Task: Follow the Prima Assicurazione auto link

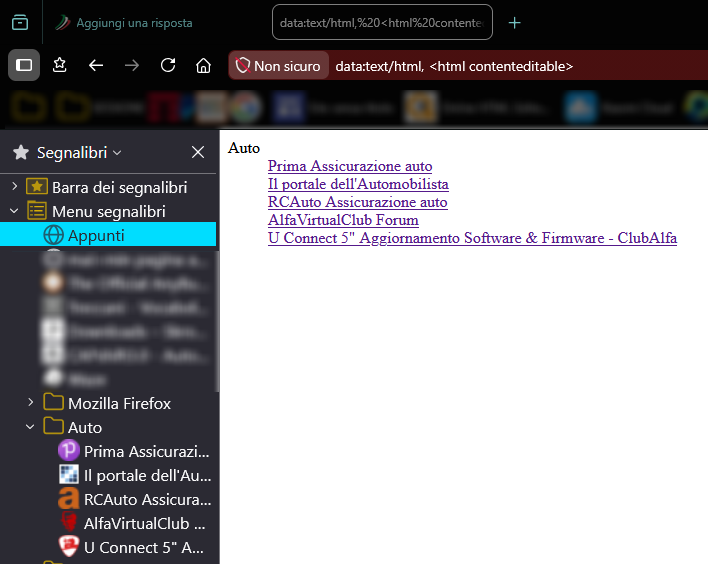Action: (350, 166)
